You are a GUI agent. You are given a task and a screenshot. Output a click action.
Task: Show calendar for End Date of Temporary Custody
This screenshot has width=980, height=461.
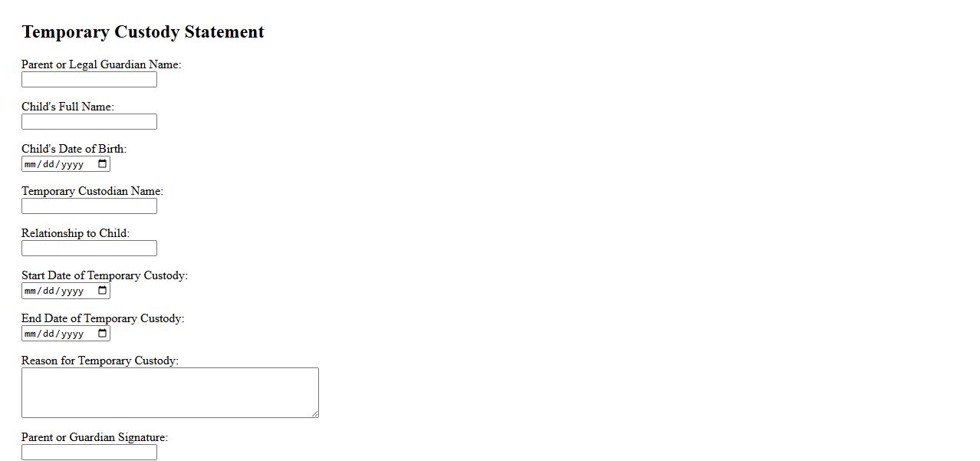(x=102, y=334)
